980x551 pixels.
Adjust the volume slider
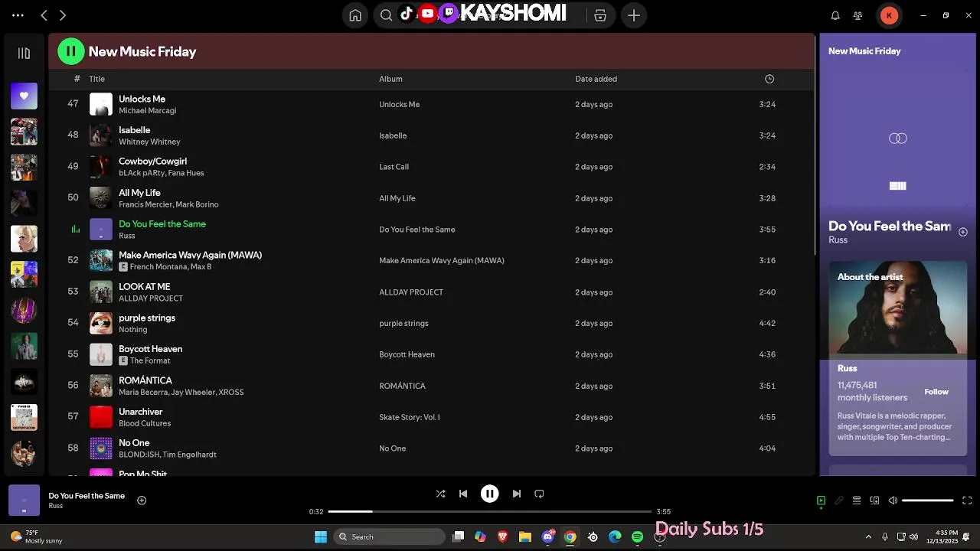pos(928,500)
